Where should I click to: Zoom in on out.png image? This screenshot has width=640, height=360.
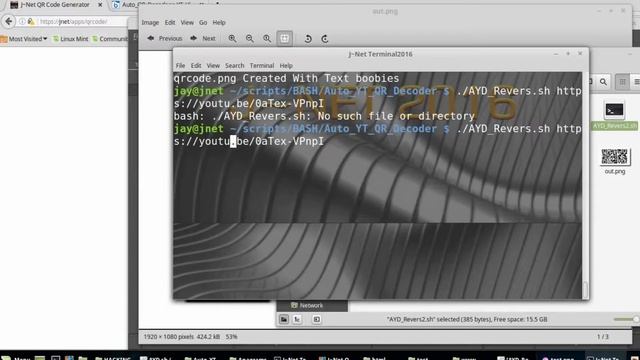232,38
